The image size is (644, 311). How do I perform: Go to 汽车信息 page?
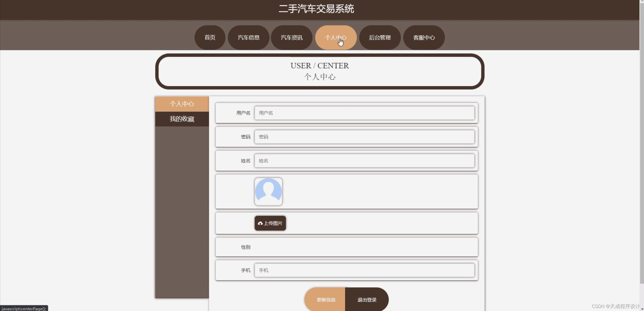tap(248, 38)
